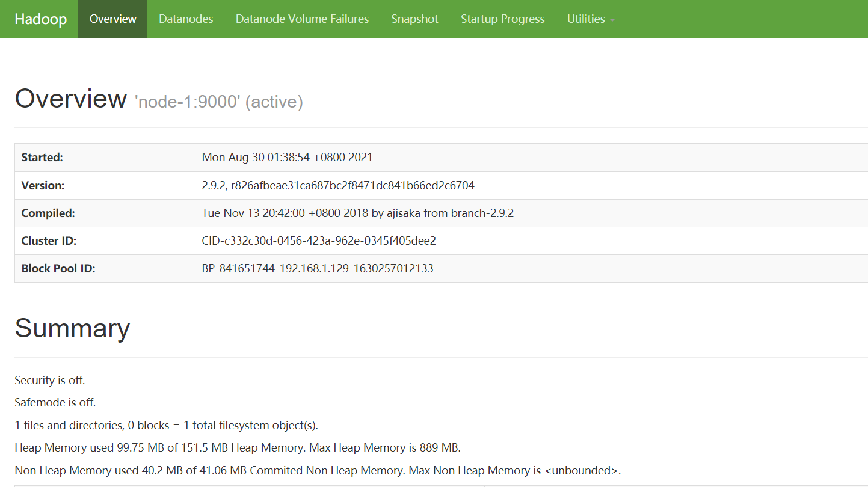The image size is (868, 487).
Task: Click the Heap Memory used 99.75 MB line
Action: (238, 448)
